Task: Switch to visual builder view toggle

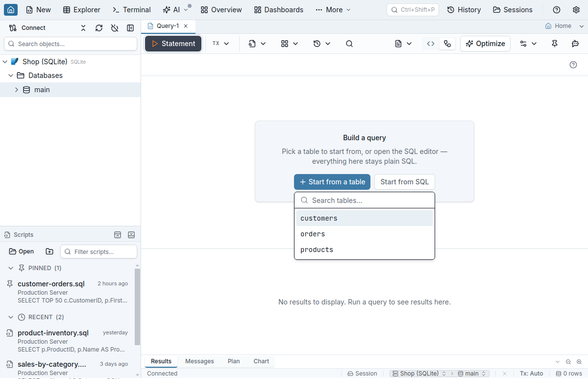Action: pos(447,44)
